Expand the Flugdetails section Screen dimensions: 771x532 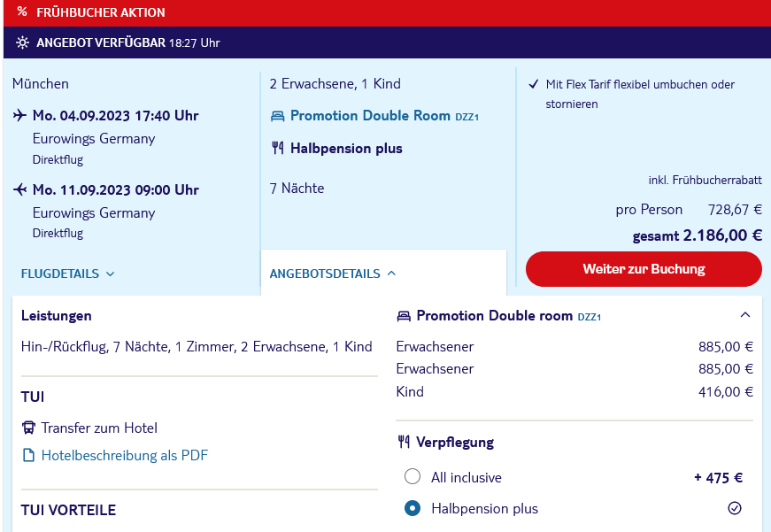[67, 274]
